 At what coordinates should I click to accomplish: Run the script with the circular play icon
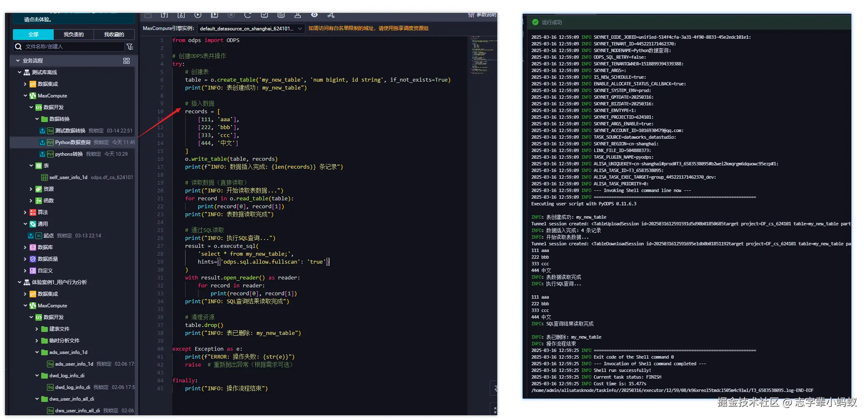[198, 15]
